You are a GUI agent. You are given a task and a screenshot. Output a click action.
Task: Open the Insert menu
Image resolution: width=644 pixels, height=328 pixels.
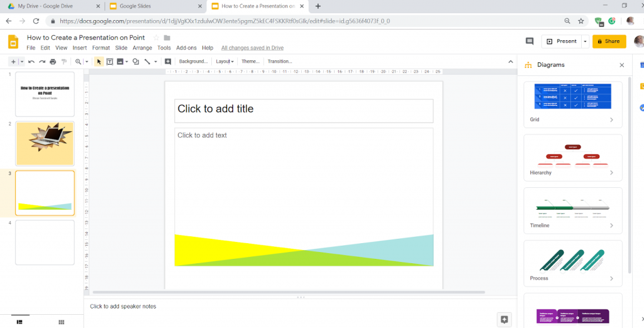79,48
